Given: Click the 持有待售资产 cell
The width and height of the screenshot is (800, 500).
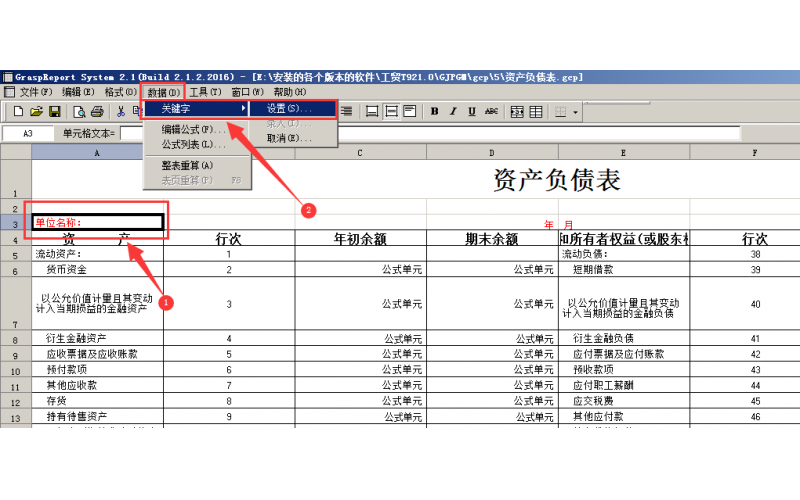Looking at the screenshot, I should point(97,416).
